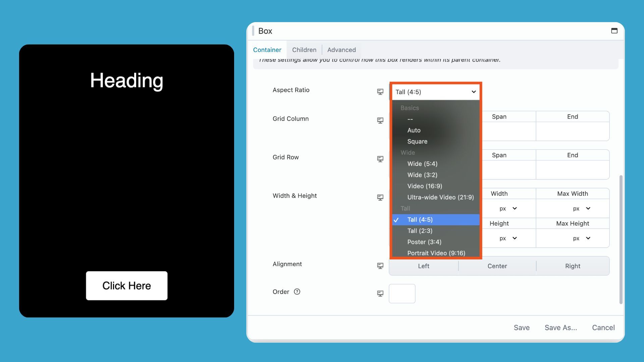Click the Order help question mark icon

297,292
